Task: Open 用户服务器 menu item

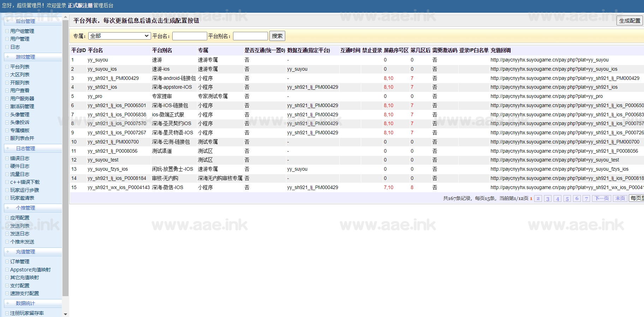Action: click(22, 99)
